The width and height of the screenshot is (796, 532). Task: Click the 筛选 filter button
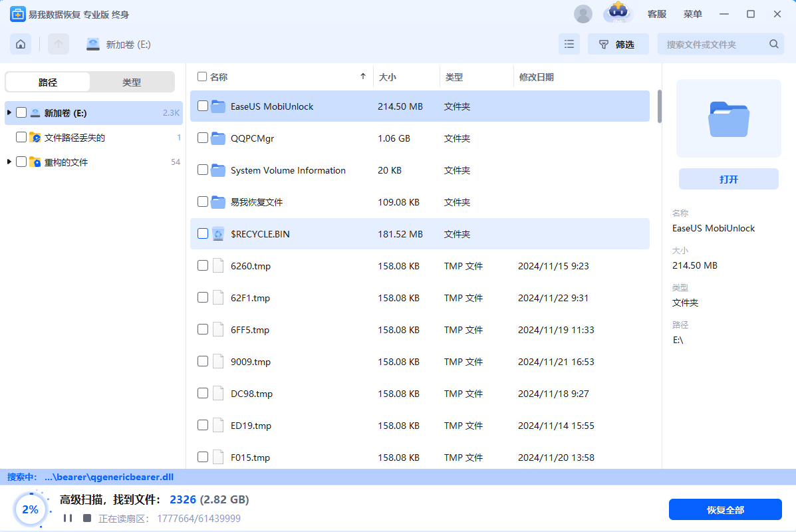pos(618,45)
